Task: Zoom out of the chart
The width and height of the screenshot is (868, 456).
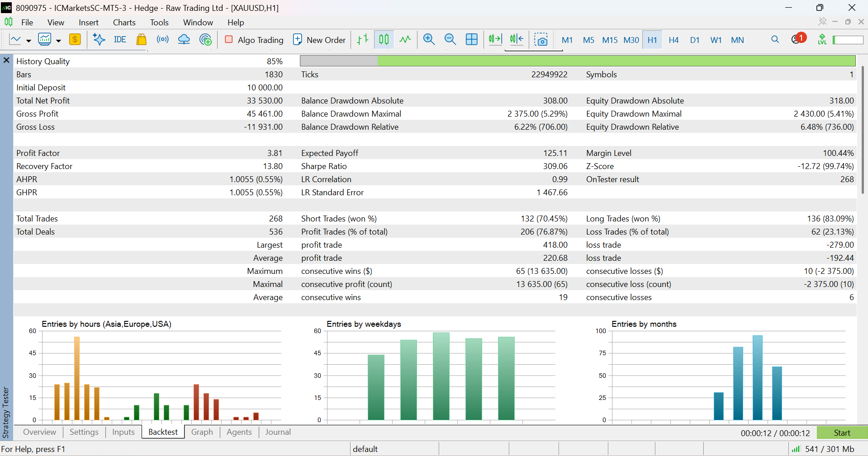Action: point(450,40)
